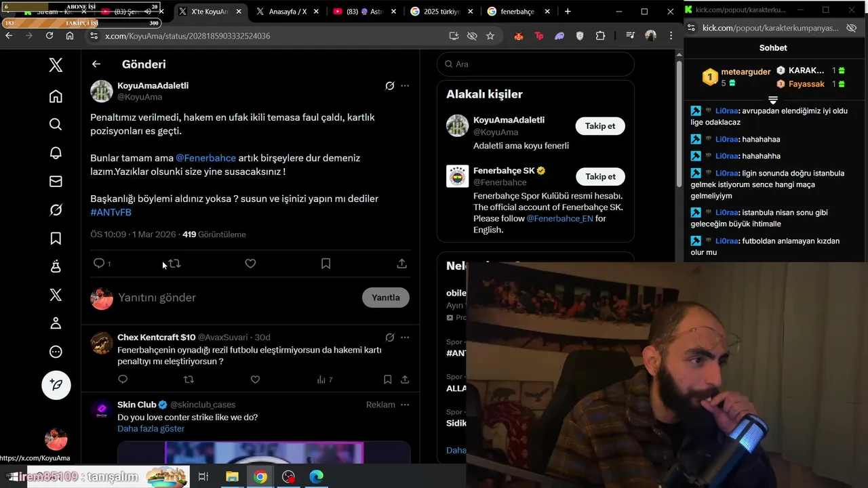Open Grok icon in X sidebar
The height and width of the screenshot is (488, 868).
point(56,210)
